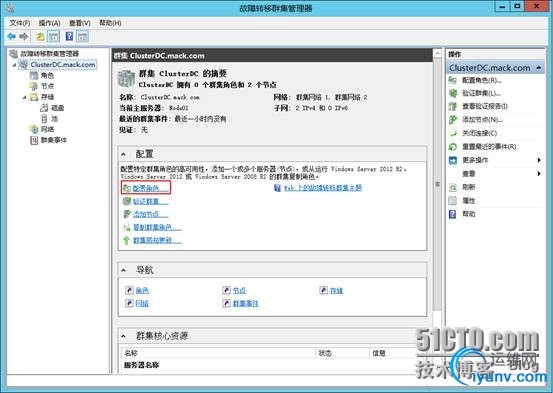Open the 添加节点... link in 配置 section
This screenshot has width=553, height=393.
click(x=151, y=214)
